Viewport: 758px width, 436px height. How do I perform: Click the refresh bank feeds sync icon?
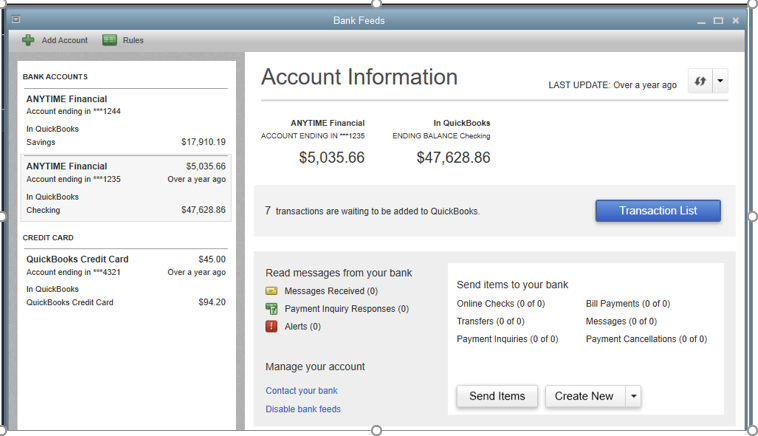click(x=699, y=83)
